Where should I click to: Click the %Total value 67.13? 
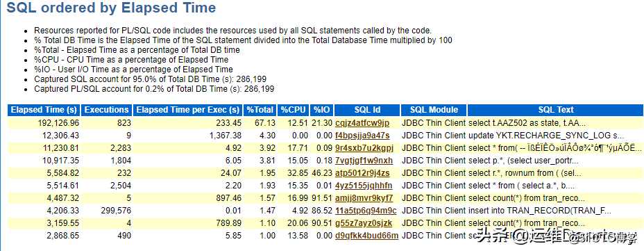pyautogui.click(x=266, y=122)
